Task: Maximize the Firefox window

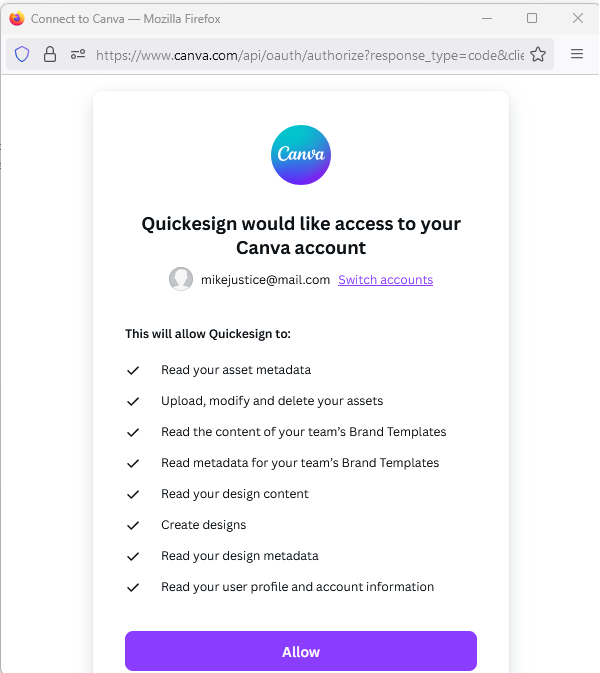Action: tap(532, 18)
